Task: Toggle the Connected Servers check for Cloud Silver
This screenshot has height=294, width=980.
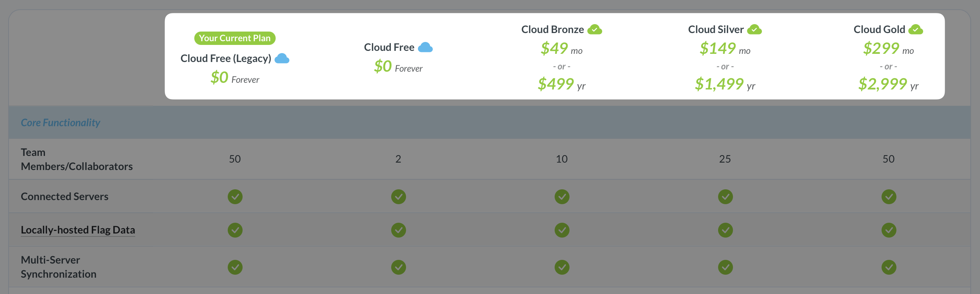Action: pyautogui.click(x=725, y=196)
